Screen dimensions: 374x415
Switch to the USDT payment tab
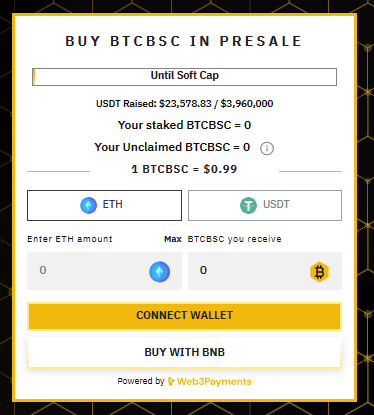pos(265,205)
